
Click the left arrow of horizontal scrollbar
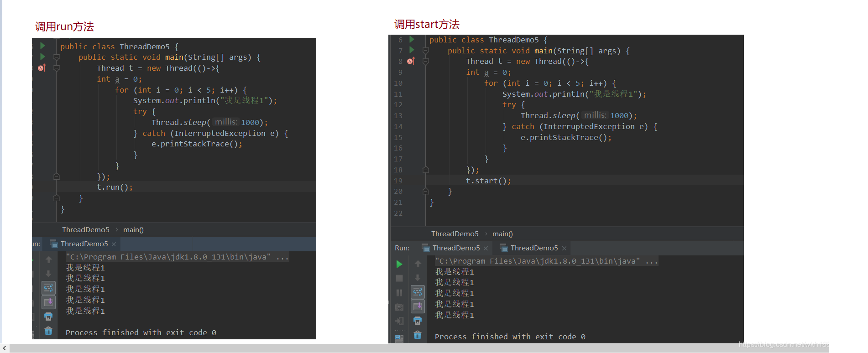[x=5, y=348]
